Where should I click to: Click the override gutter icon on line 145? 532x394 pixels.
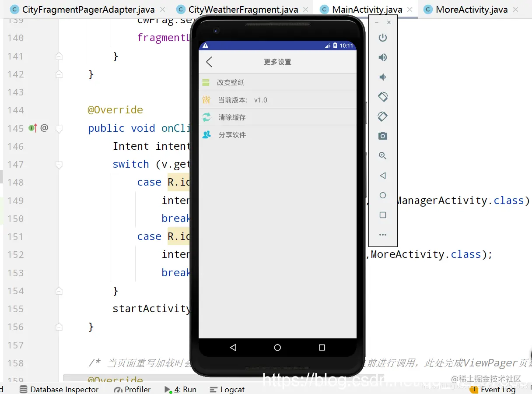coord(33,128)
